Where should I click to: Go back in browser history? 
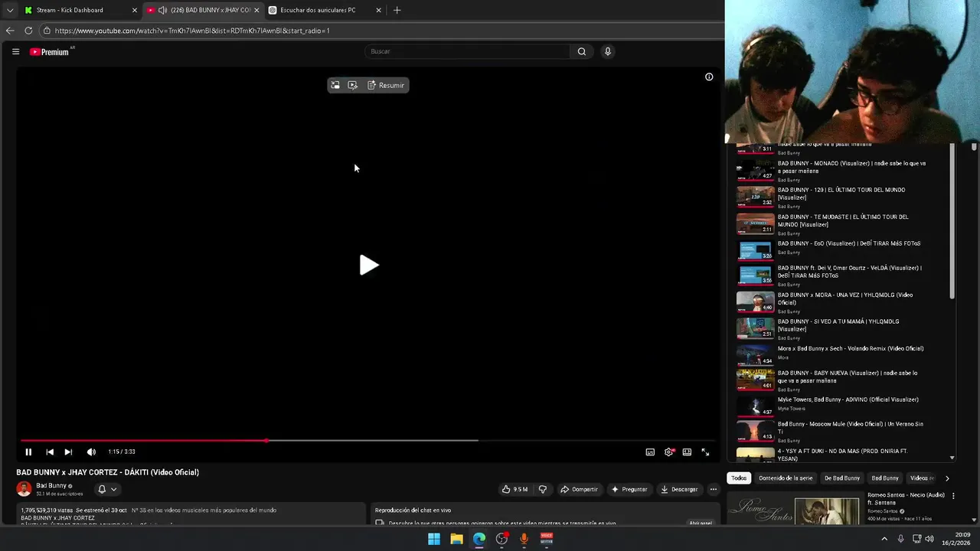(10, 31)
